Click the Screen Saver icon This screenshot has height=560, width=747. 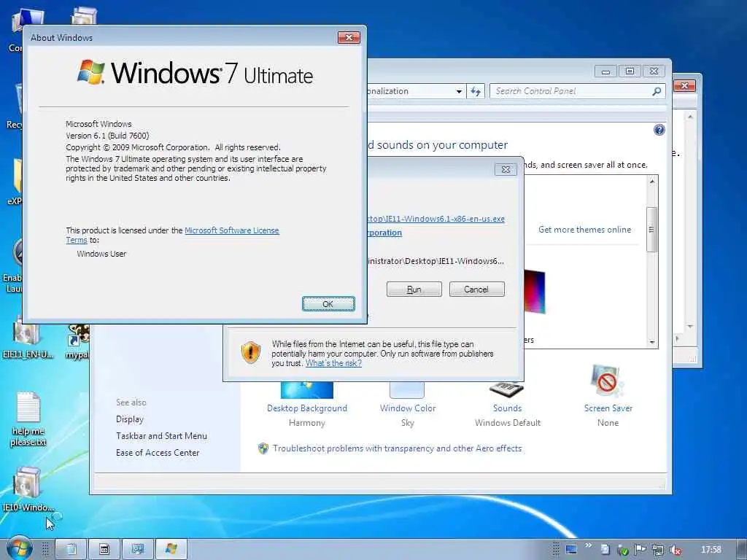click(x=606, y=380)
